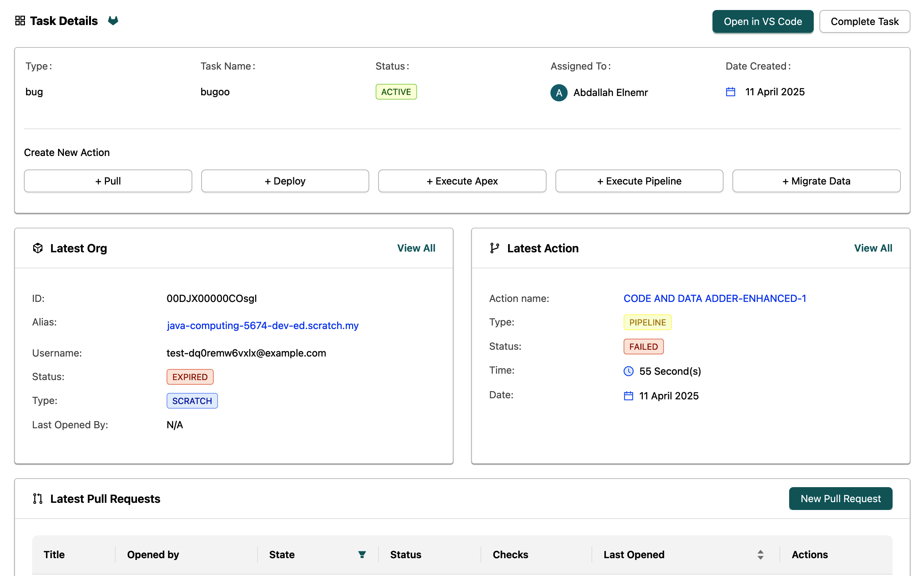View All in Latest Org panel
924x576 pixels.
[x=416, y=248]
